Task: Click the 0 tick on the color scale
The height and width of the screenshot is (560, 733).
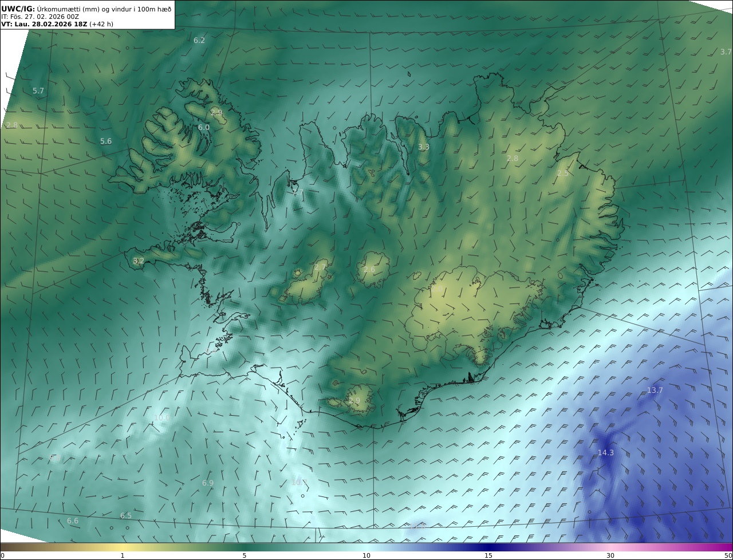Action: point(2,555)
